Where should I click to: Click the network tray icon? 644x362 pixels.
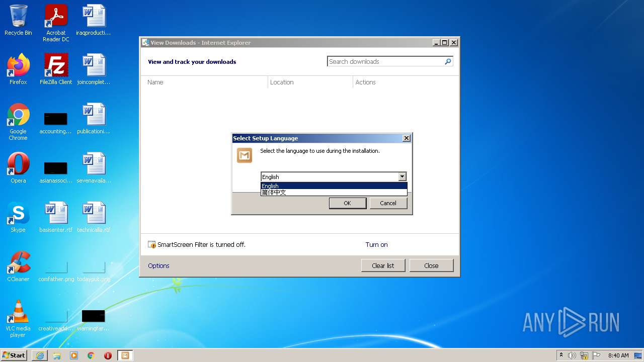584,355
